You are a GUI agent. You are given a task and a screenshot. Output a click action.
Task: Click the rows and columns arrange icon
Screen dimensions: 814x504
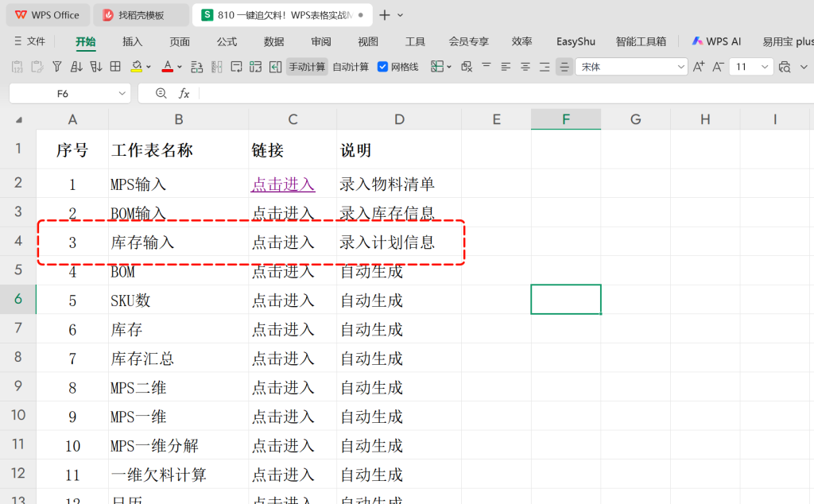pos(197,67)
